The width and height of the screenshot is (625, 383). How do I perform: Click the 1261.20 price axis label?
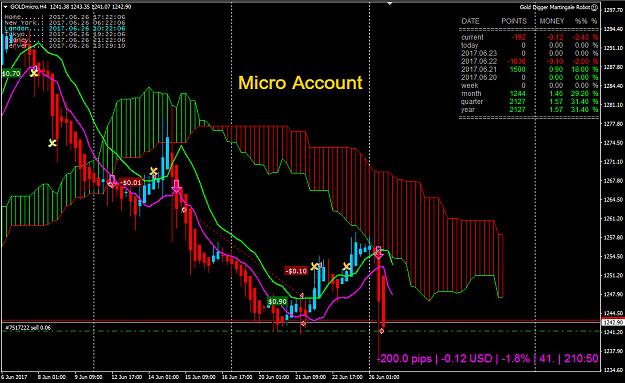tap(613, 218)
